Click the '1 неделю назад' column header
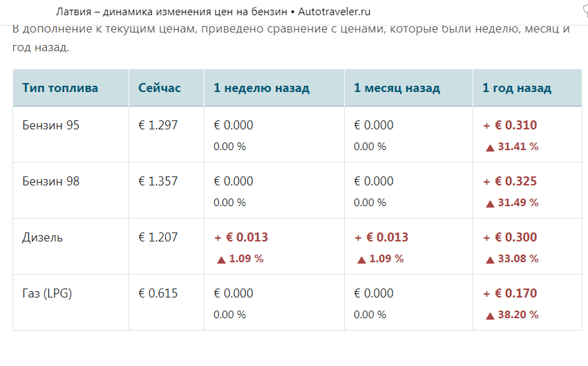The height and width of the screenshot is (366, 588). coord(261,88)
